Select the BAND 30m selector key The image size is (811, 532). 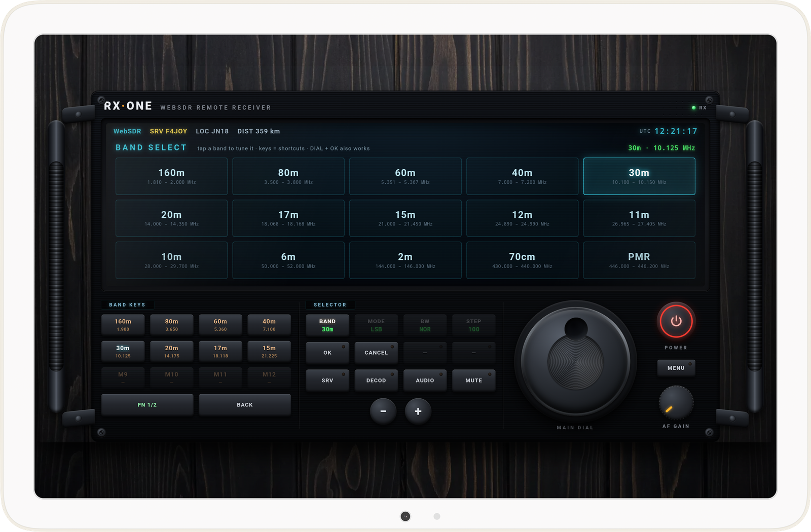(x=327, y=325)
